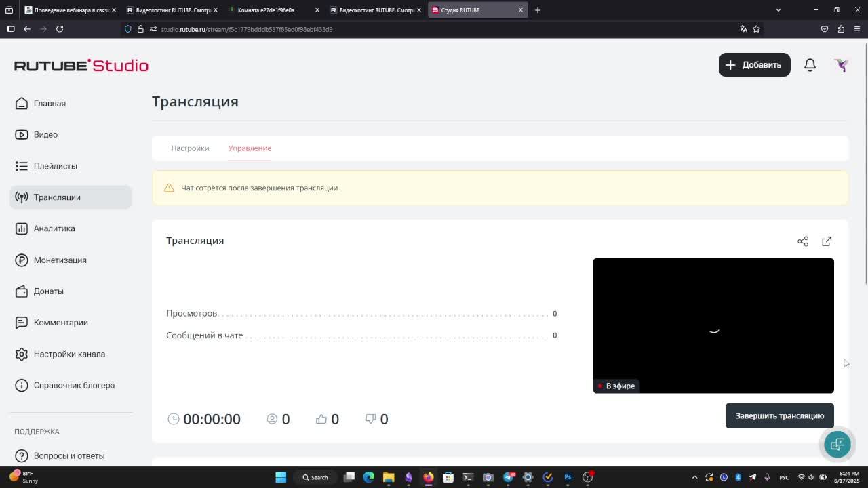Image resolution: width=868 pixels, height=488 pixels.
Task: Click the dislikes count
Action: point(376,419)
